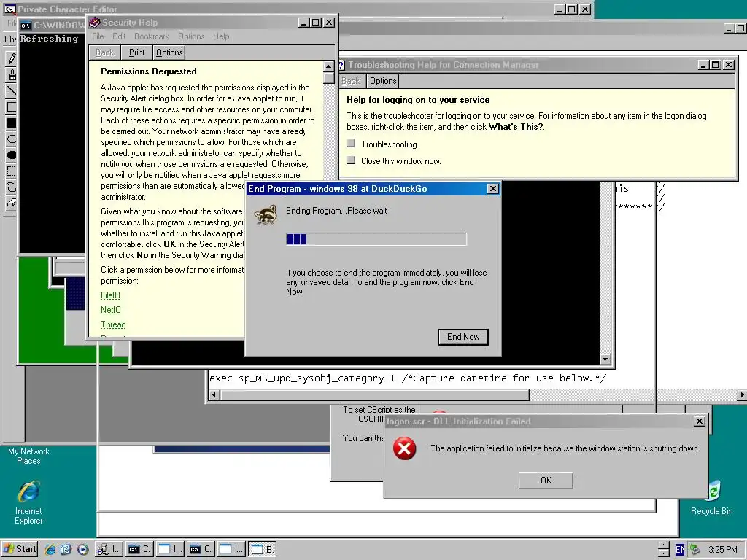Choose the Eraser tool in the toolbox
747x560 pixels.
click(x=12, y=203)
